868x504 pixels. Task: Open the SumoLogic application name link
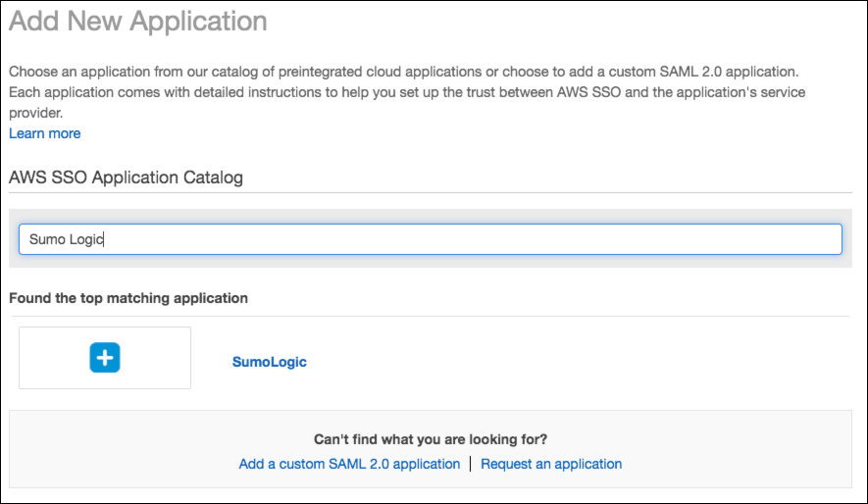point(269,362)
